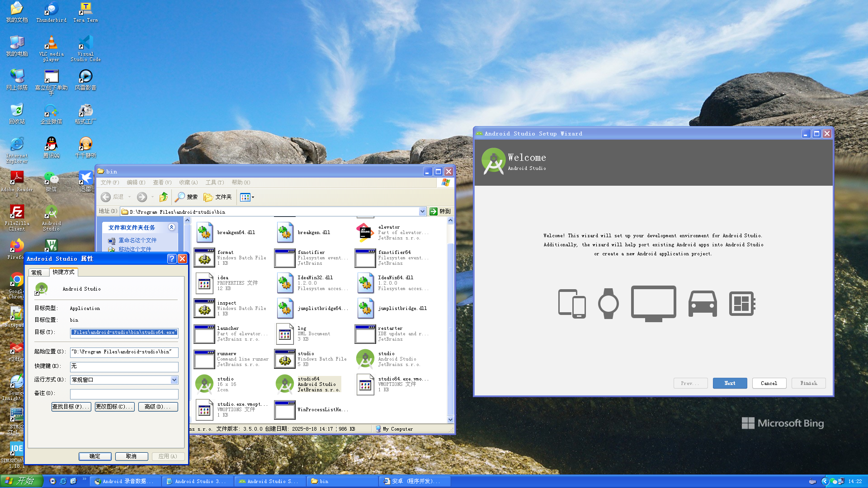Select the Adobe Reader desktop icon
The height and width of the screenshot is (488, 868).
coord(17,184)
